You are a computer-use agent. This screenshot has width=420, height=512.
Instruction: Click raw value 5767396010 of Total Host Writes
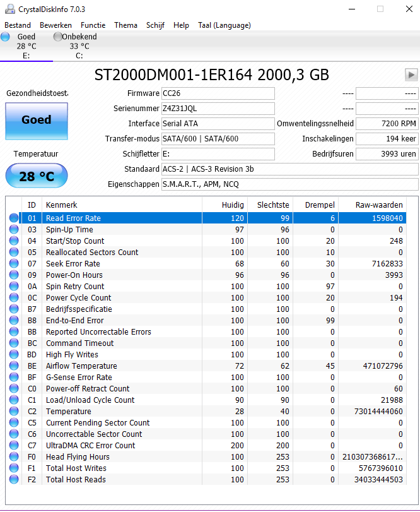coord(381,468)
